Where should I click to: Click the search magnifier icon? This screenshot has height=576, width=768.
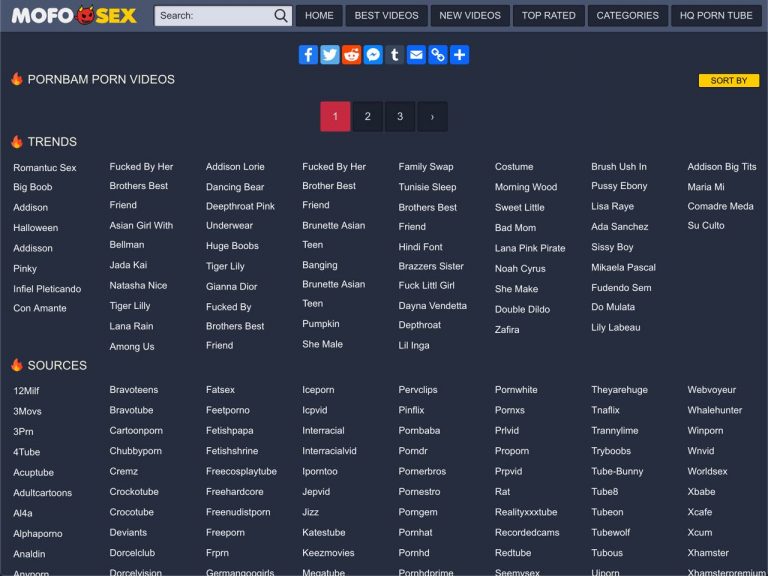click(281, 16)
